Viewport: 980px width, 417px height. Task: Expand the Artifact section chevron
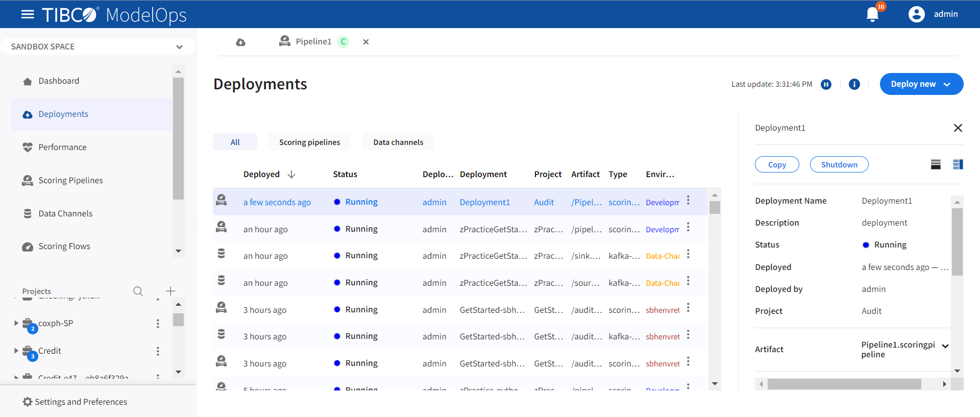tap(945, 346)
